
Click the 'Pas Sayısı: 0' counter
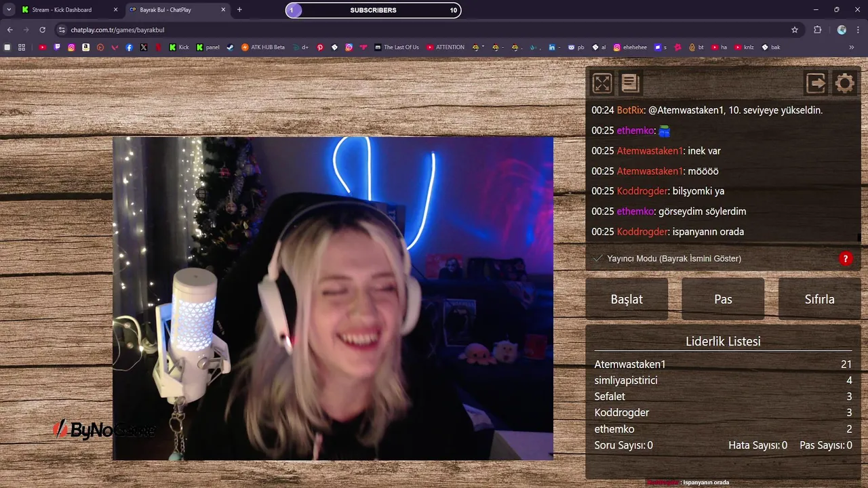coord(826,445)
